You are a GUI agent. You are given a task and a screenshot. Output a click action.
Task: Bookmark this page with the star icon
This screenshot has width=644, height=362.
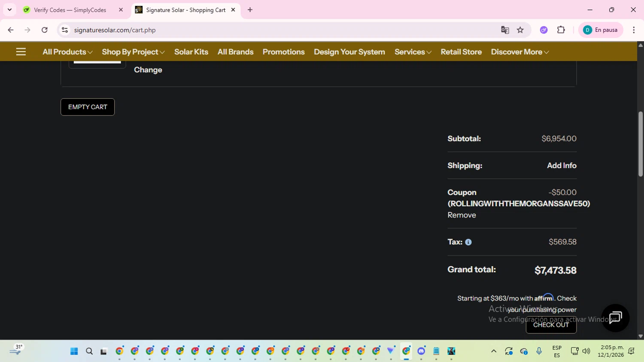[x=520, y=30]
